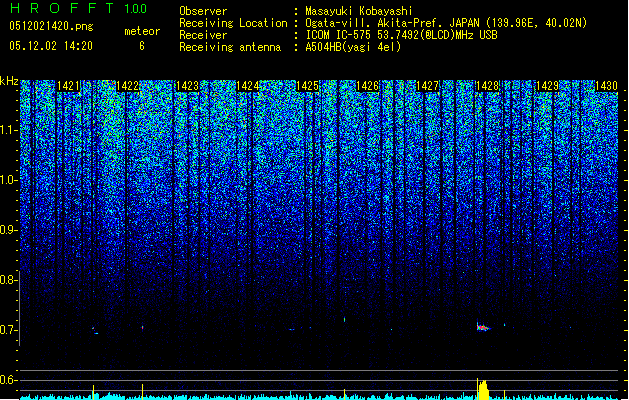Click the large yellow power peak at bottom

pos(483,389)
